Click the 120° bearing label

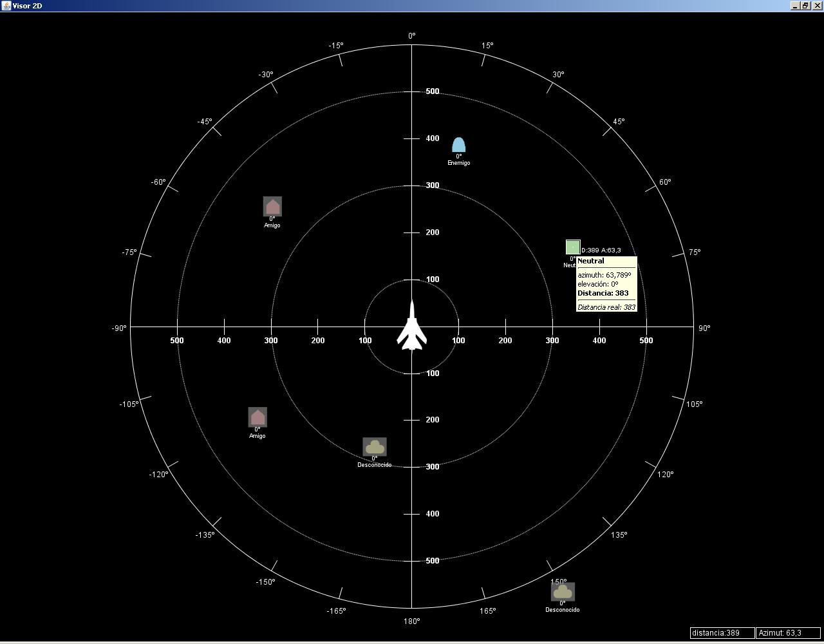tap(666, 475)
